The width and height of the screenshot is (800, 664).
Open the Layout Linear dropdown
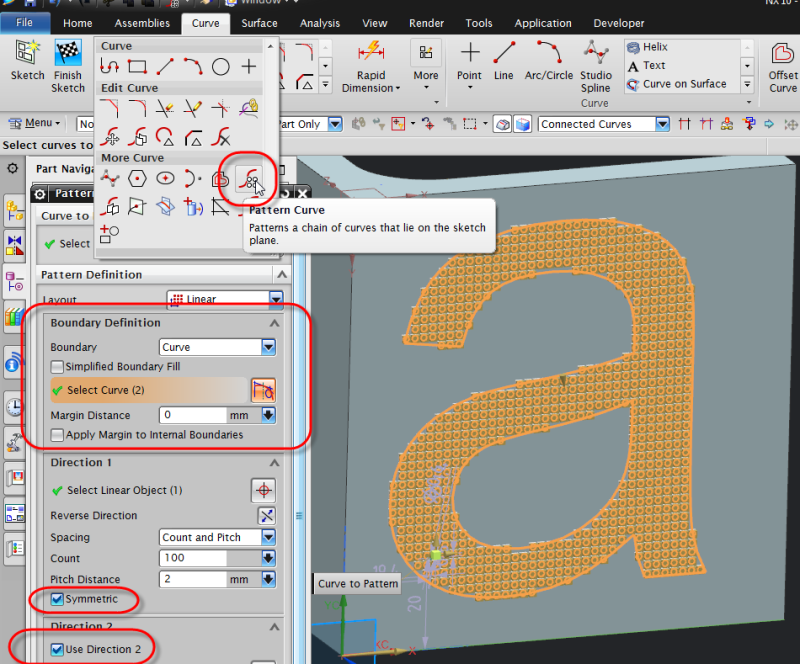click(276, 299)
